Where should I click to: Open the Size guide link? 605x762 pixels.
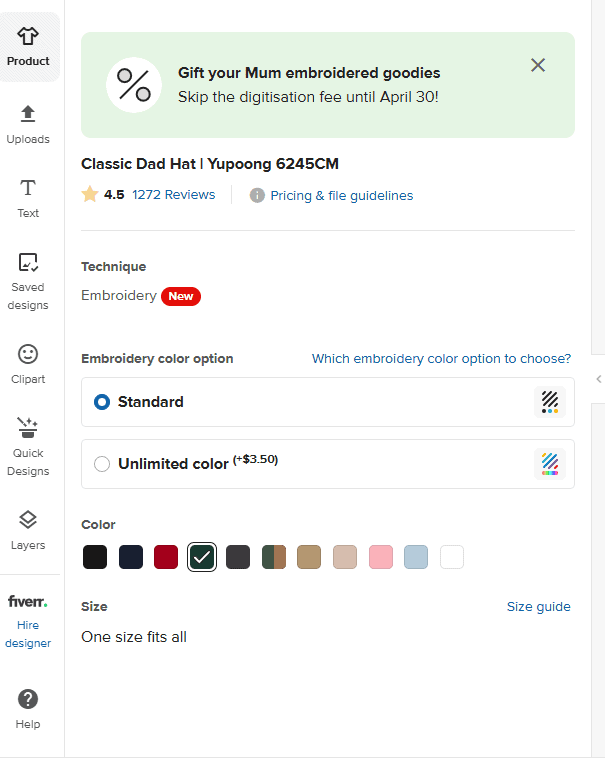[538, 607]
